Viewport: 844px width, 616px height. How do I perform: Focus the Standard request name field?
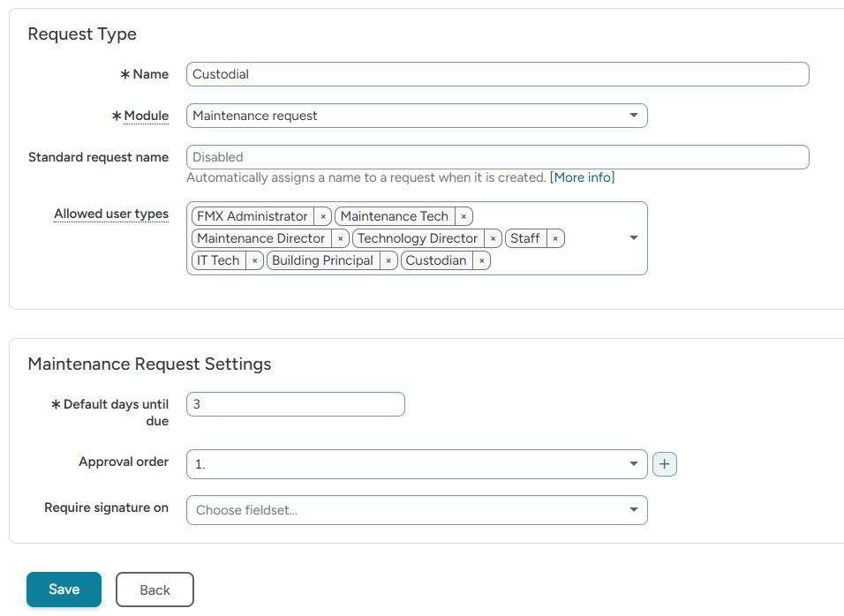click(x=497, y=157)
